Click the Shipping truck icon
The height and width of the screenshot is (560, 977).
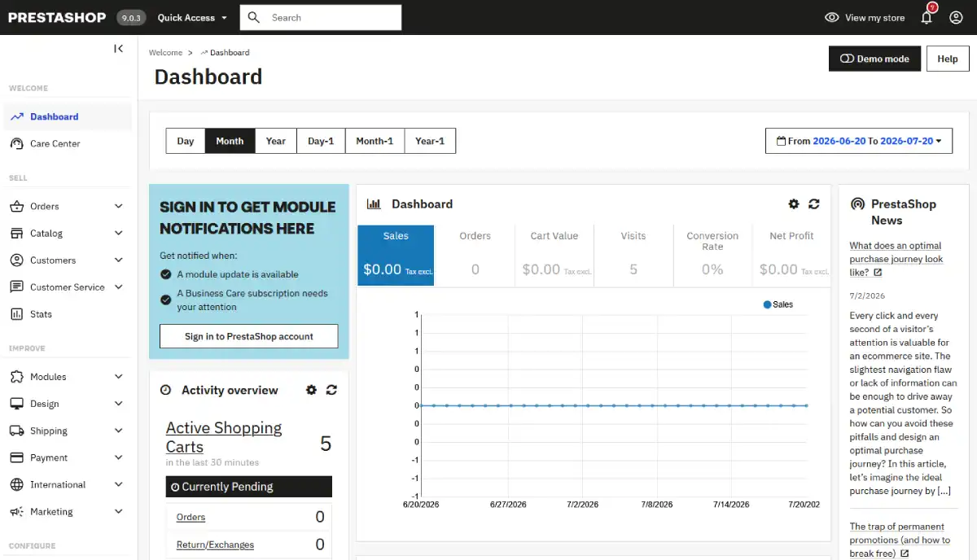click(16, 431)
